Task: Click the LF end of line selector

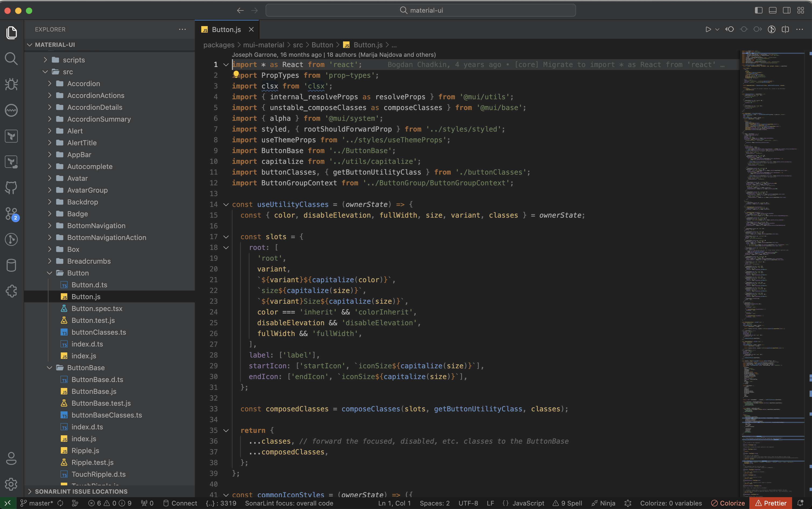Action: point(490,503)
